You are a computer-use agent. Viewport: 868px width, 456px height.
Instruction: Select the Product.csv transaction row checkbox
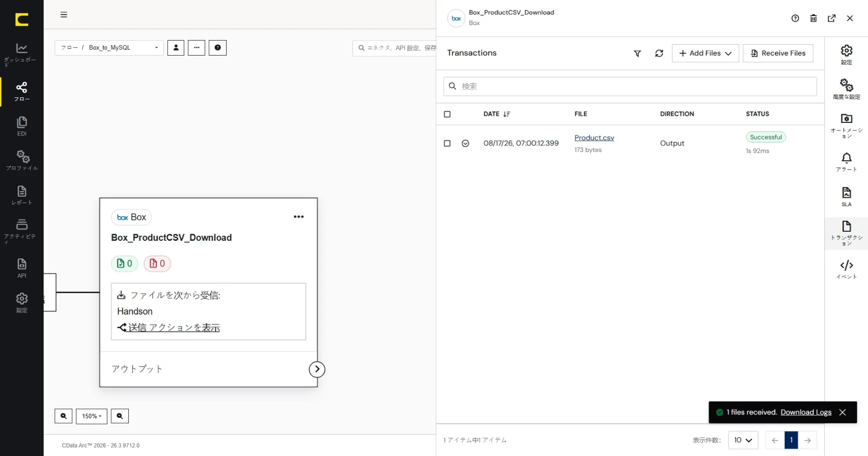(447, 143)
